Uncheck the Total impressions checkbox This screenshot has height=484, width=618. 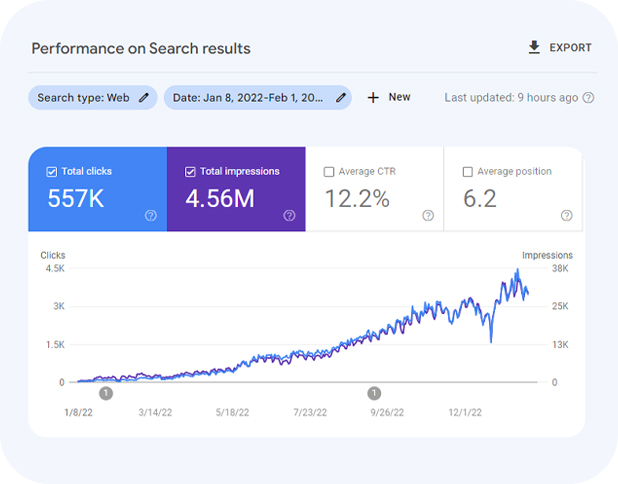click(x=191, y=172)
